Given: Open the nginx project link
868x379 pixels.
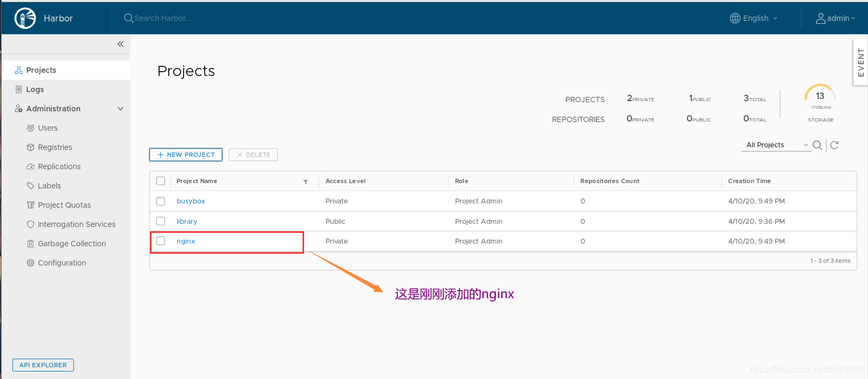Looking at the screenshot, I should click(x=186, y=241).
